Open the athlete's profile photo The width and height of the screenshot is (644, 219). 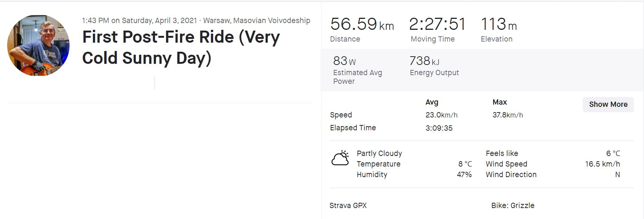click(38, 46)
